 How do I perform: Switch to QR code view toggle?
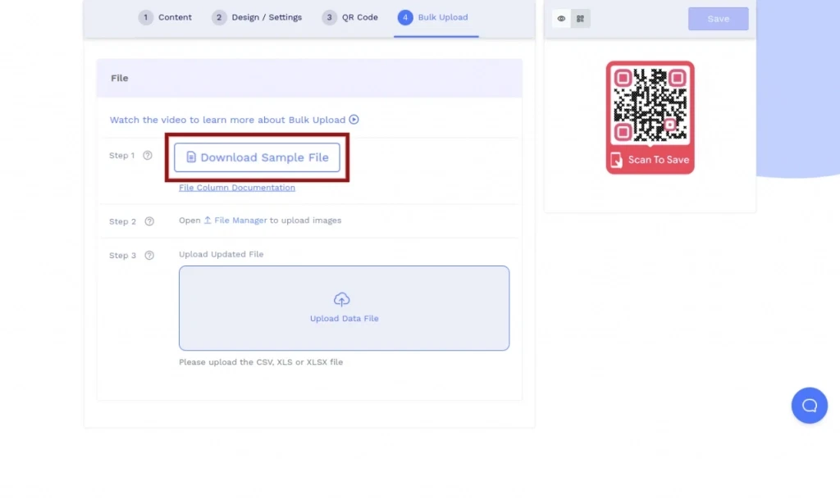click(581, 18)
